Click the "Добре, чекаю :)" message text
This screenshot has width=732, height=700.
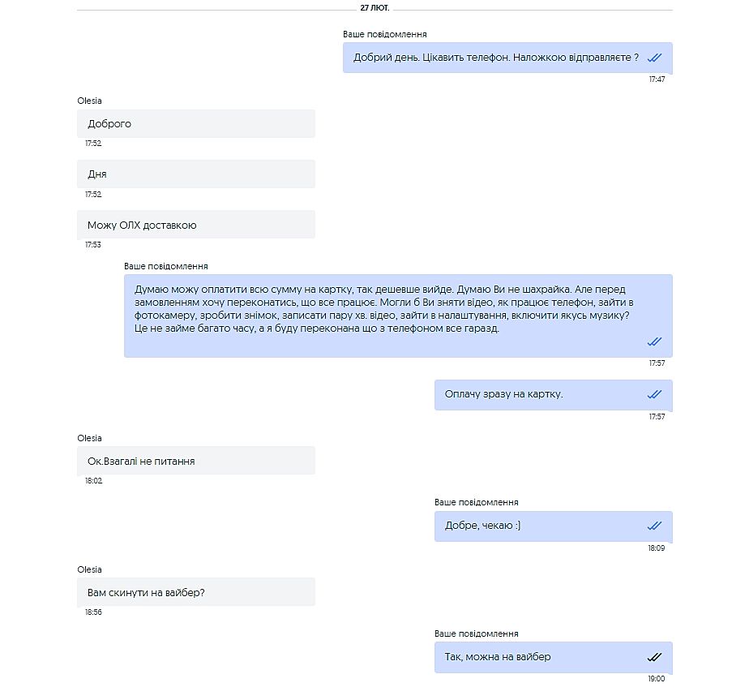tap(483, 526)
